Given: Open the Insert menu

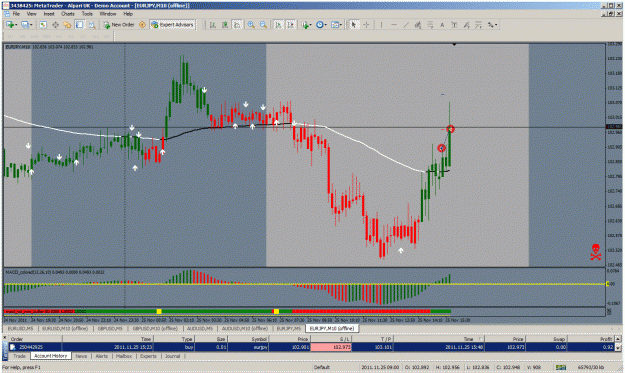Looking at the screenshot, I should click(x=49, y=14).
